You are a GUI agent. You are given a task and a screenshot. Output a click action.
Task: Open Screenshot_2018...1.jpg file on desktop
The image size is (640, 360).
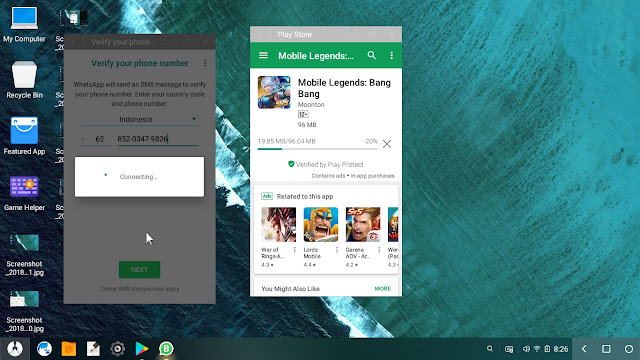(x=24, y=255)
